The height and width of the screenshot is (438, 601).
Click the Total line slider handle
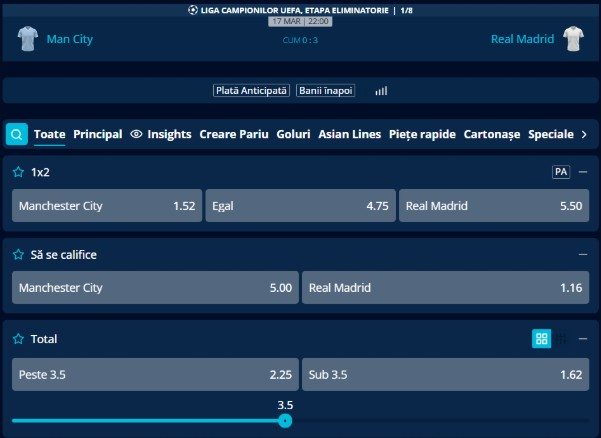click(285, 421)
